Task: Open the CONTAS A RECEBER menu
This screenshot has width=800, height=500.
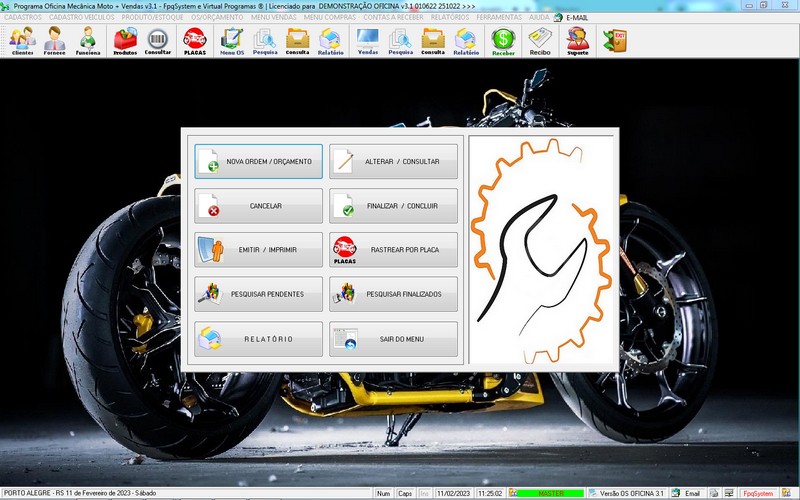Action: [393, 17]
